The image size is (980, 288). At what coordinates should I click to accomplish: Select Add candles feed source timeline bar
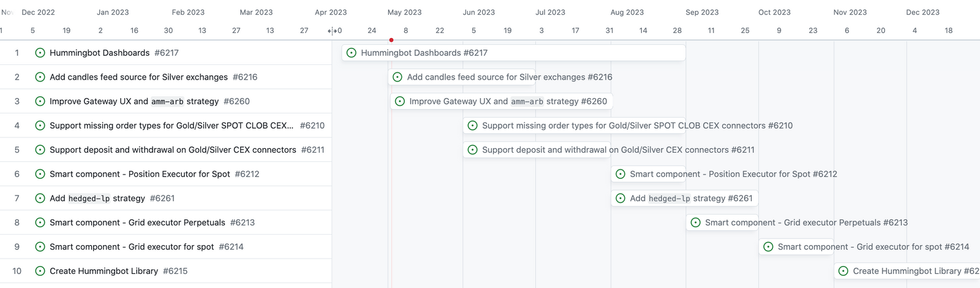click(501, 77)
